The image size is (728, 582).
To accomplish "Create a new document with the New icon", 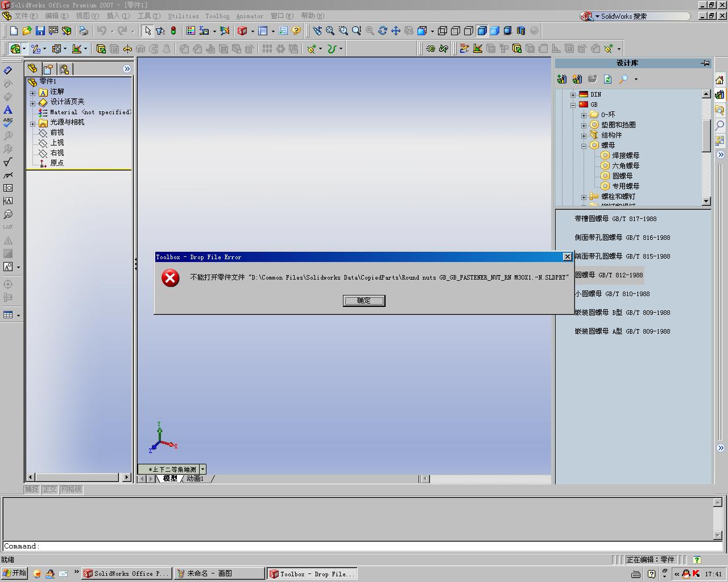I will tap(14, 31).
